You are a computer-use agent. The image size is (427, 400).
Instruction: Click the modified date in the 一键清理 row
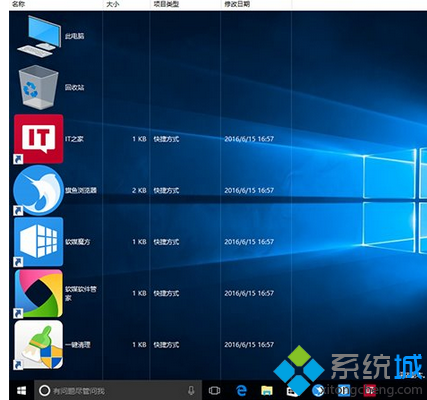pyautogui.click(x=249, y=344)
